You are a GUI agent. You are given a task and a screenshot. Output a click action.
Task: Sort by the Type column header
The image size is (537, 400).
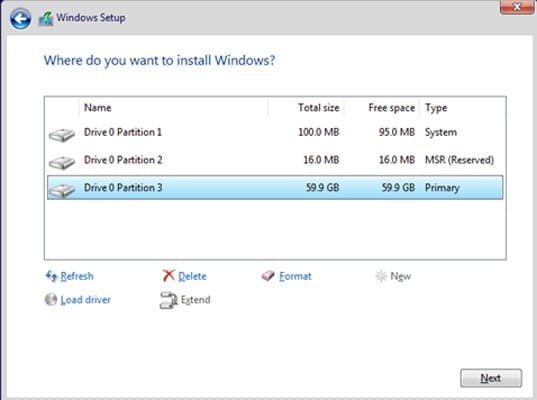tap(436, 108)
